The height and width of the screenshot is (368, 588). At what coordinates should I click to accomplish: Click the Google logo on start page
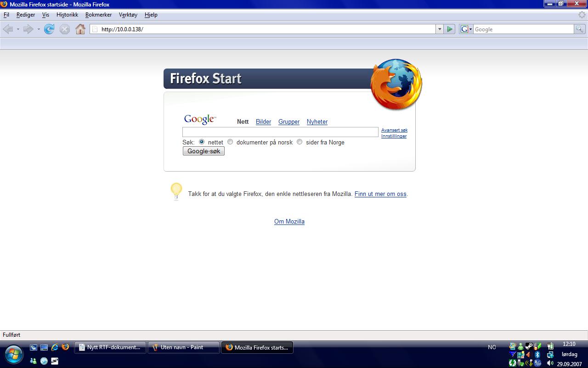pyautogui.click(x=200, y=120)
